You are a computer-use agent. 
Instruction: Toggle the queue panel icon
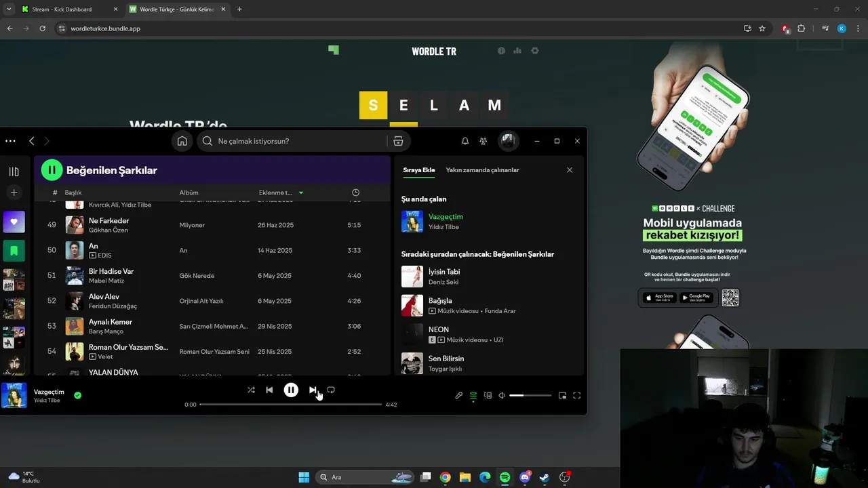[x=473, y=395]
